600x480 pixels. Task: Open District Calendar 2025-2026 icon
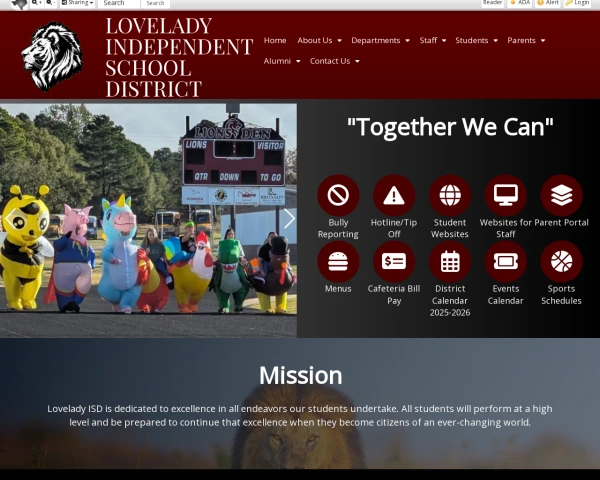(450, 261)
